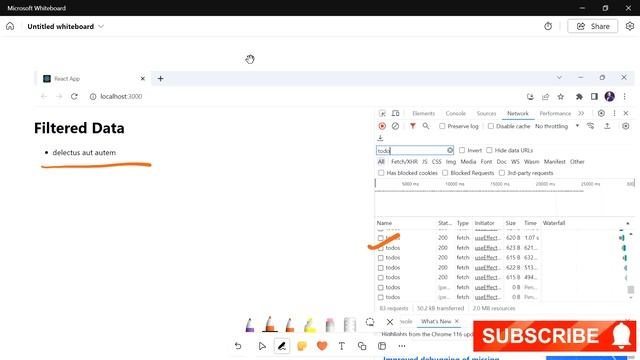The image size is (640, 360).
Task: Check 3rd-party requests
Action: point(502,173)
